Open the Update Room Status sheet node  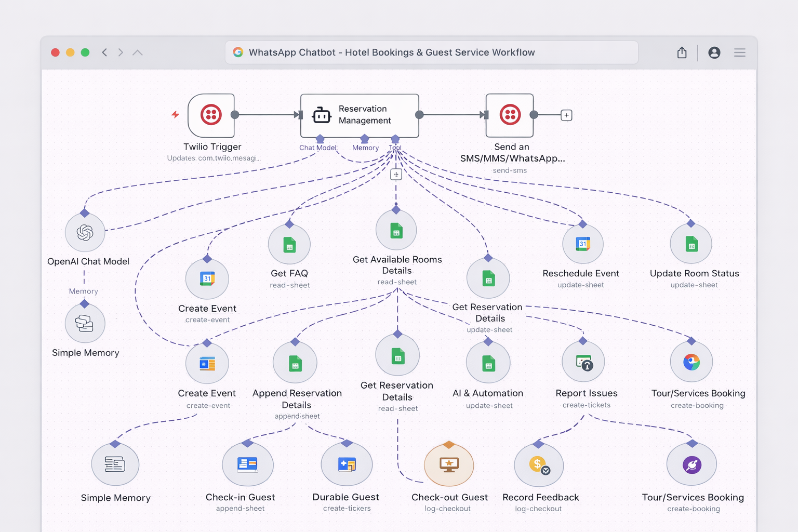tap(691, 244)
